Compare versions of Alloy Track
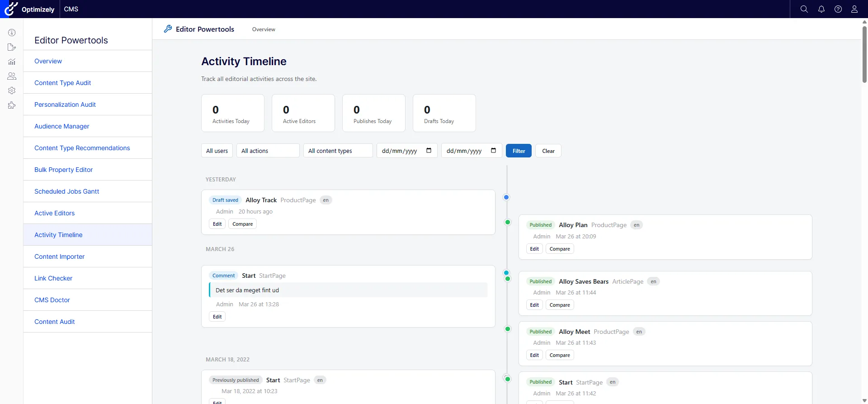 point(242,224)
